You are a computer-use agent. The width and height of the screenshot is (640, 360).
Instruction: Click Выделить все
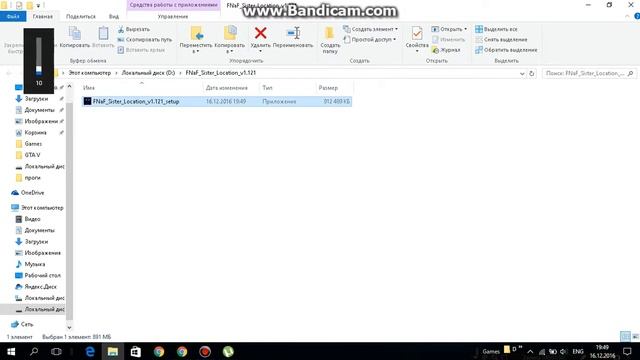(x=496, y=29)
